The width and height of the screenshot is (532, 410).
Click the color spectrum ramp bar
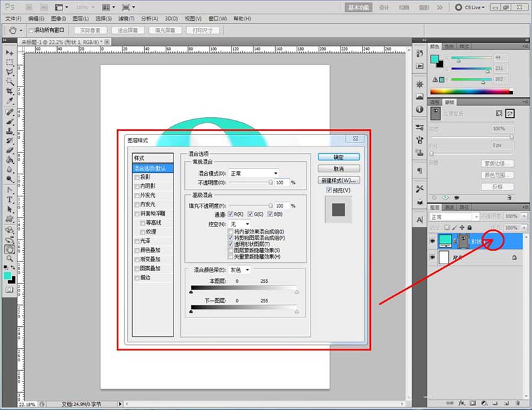pyautogui.click(x=471, y=91)
